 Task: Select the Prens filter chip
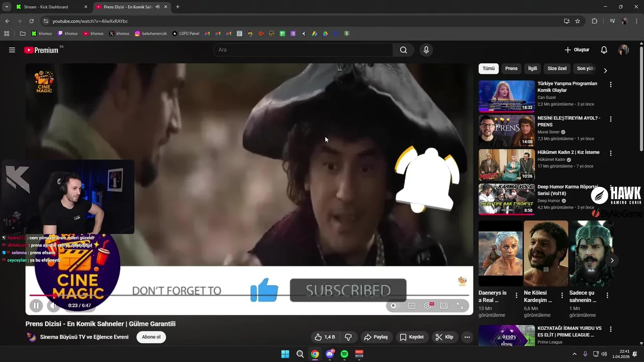click(x=511, y=68)
